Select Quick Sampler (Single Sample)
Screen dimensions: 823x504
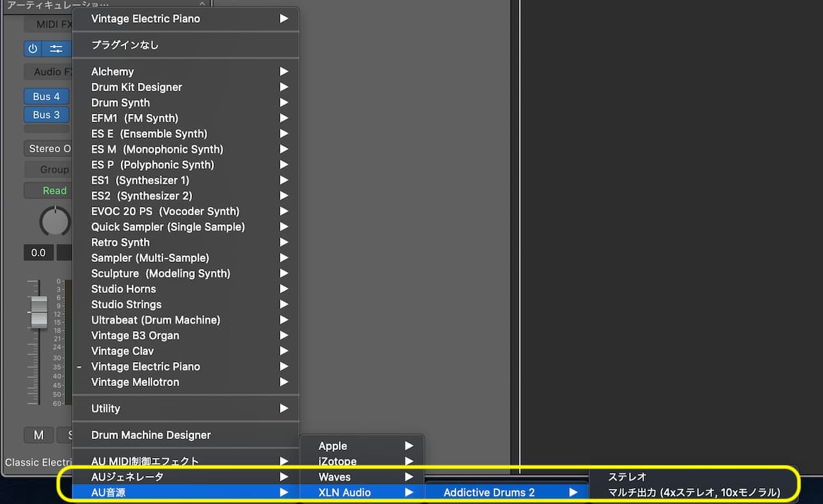[x=187, y=226]
